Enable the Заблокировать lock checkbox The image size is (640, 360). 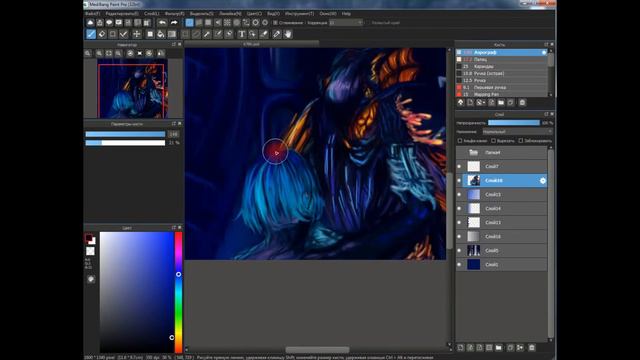point(521,141)
